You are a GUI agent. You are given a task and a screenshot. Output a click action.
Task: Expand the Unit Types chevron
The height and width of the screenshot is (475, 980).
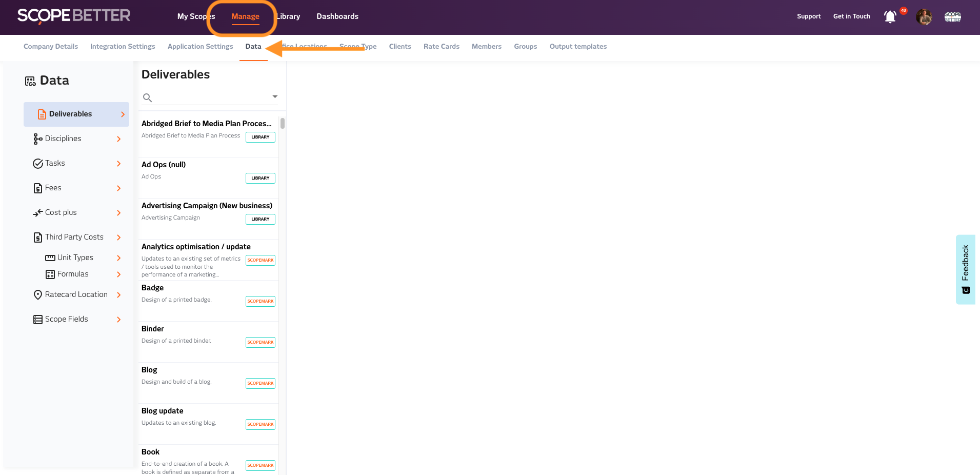[x=118, y=258]
